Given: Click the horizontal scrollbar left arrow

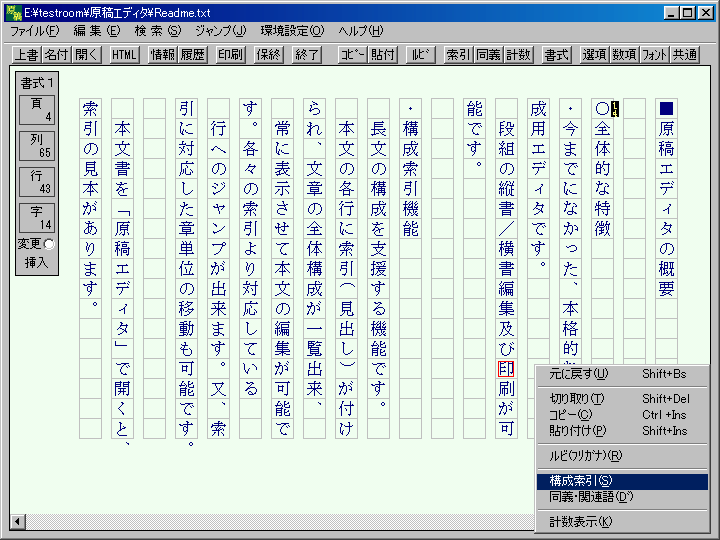Looking at the screenshot, I should coord(17,522).
